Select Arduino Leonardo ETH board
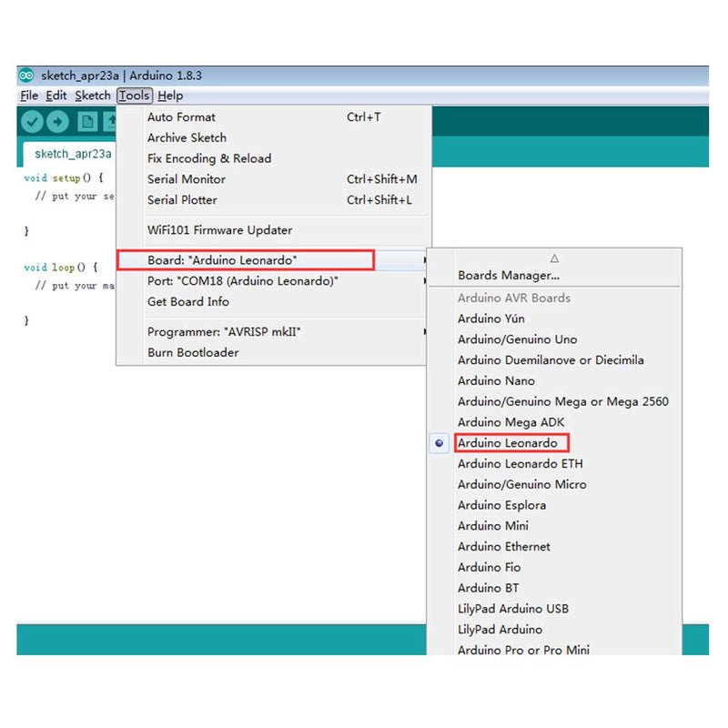Viewport: 728px width, 728px height. [x=554, y=464]
